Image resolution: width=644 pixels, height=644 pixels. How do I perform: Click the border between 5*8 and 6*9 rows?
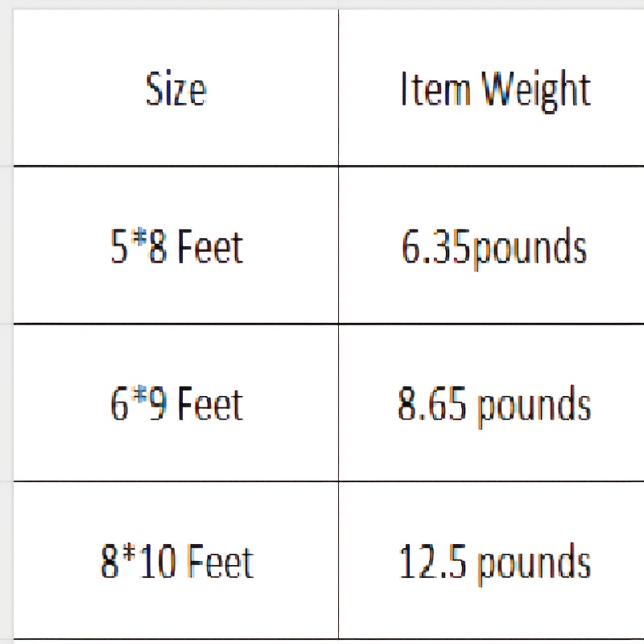(x=176, y=324)
